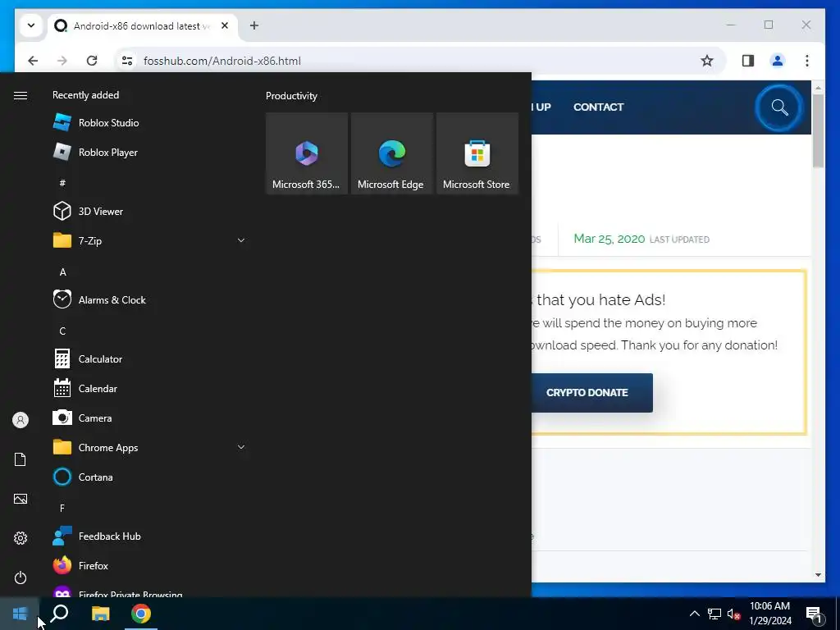Viewport: 840px width, 630px height.
Task: Click the page vertical scrollbar thumb
Action: 818,130
